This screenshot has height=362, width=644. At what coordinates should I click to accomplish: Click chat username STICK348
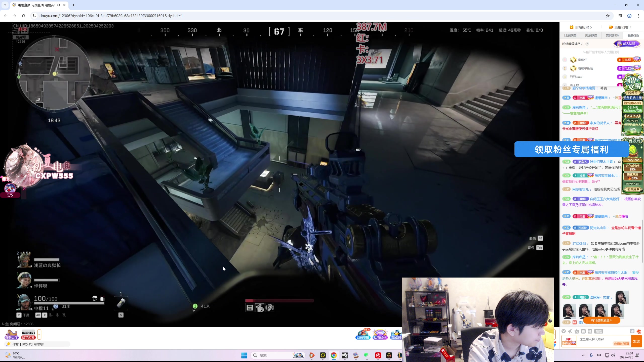click(579, 243)
